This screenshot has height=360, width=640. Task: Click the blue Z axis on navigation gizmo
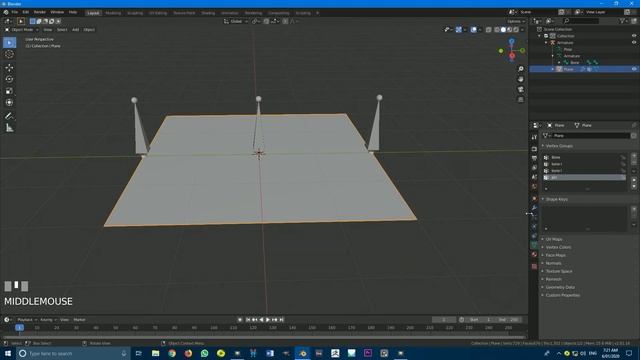[x=511, y=42]
